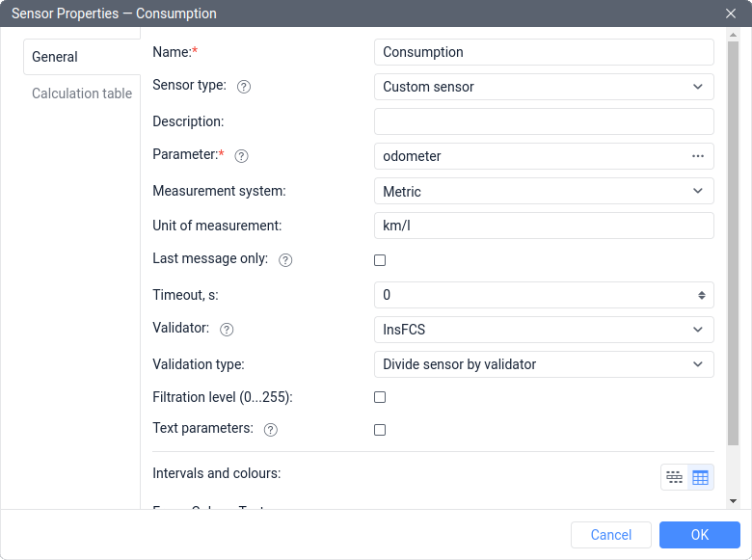Viewport: 752px width, 560px height.
Task: Click into the Description input field
Action: tap(543, 121)
